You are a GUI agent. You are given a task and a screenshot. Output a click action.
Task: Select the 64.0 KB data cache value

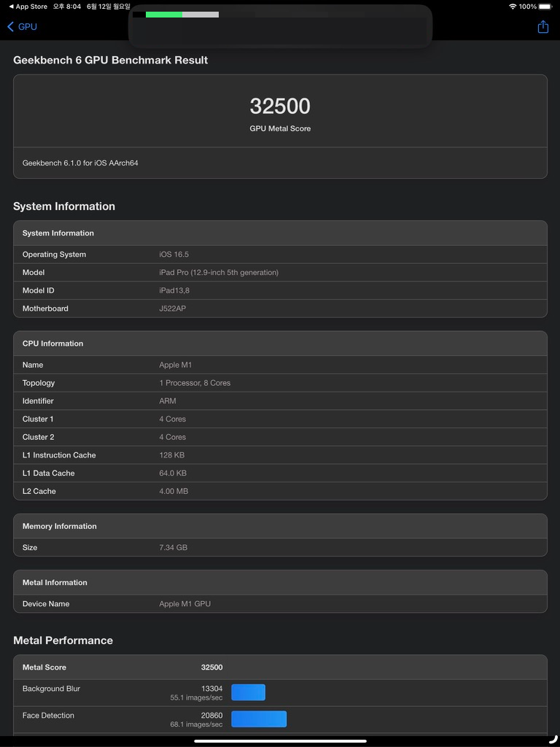coord(173,473)
